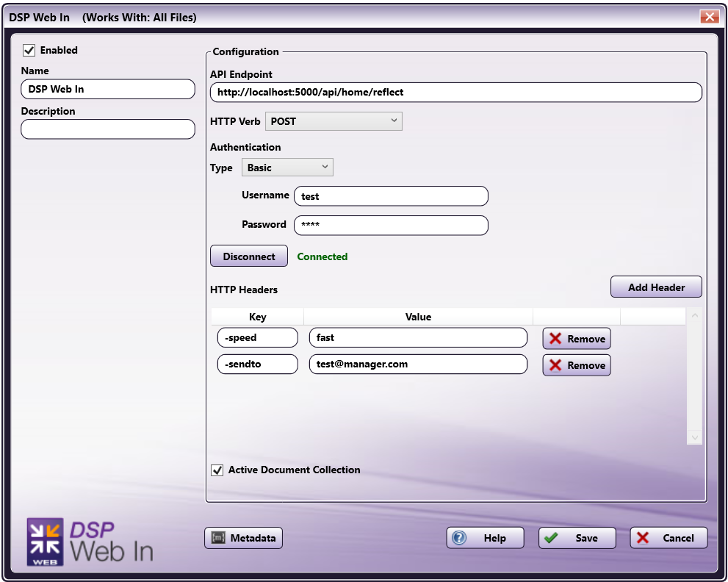Image resolution: width=728 pixels, height=582 pixels.
Task: Click the Disconnect button
Action: 249,256
